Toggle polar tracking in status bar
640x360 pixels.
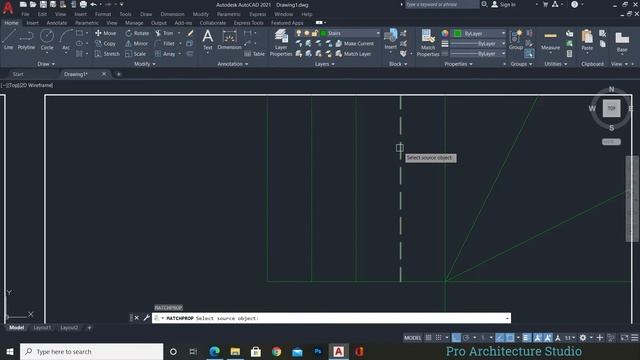point(466,338)
